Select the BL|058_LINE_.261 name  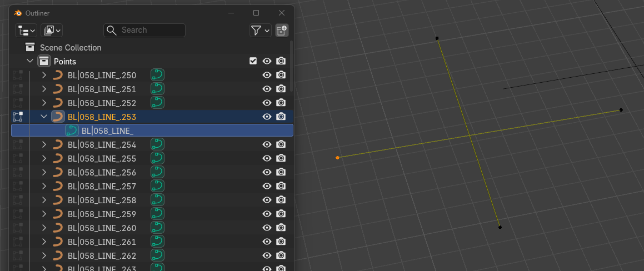(102, 242)
